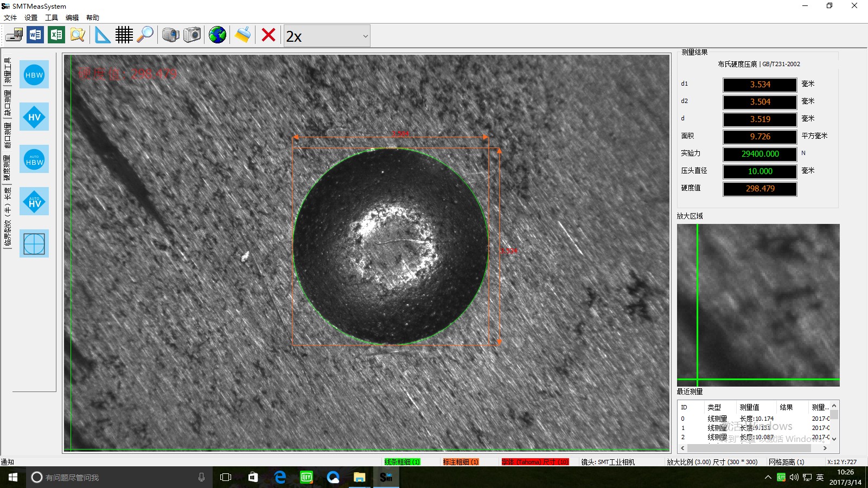Open Task View on taskbar
The height and width of the screenshot is (488, 868).
(226, 477)
